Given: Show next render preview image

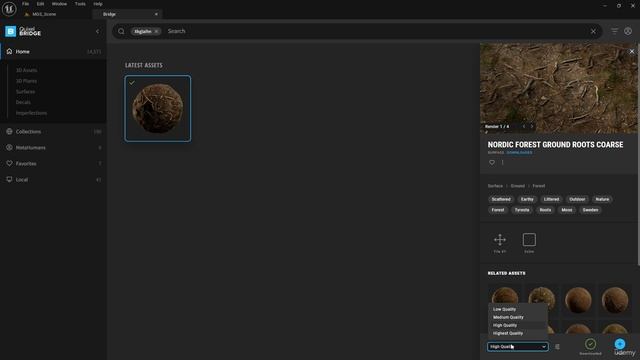Looking at the screenshot, I should (x=531, y=127).
